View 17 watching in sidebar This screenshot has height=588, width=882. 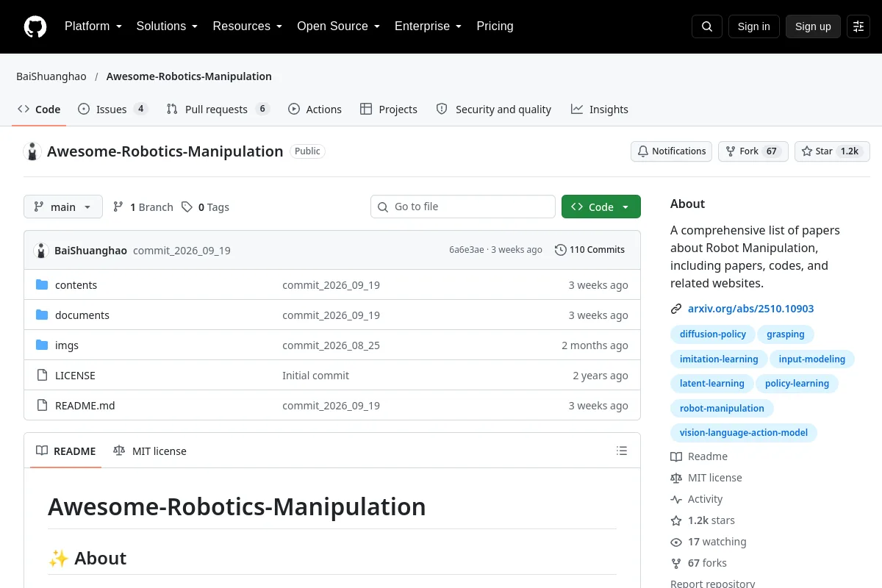(709, 542)
